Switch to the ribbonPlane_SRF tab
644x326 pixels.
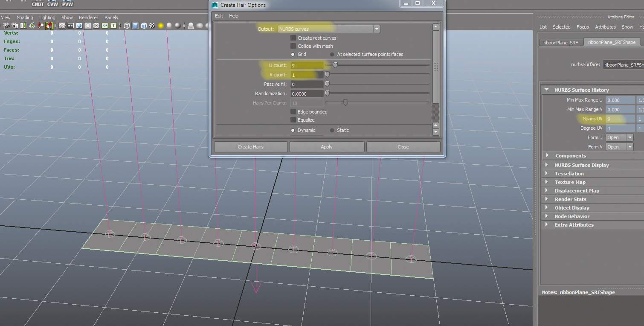(561, 43)
